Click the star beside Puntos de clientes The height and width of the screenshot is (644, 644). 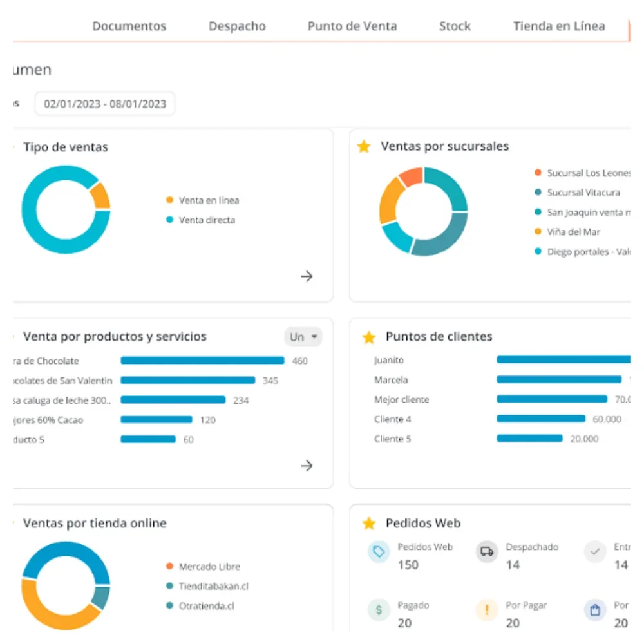coord(369,337)
